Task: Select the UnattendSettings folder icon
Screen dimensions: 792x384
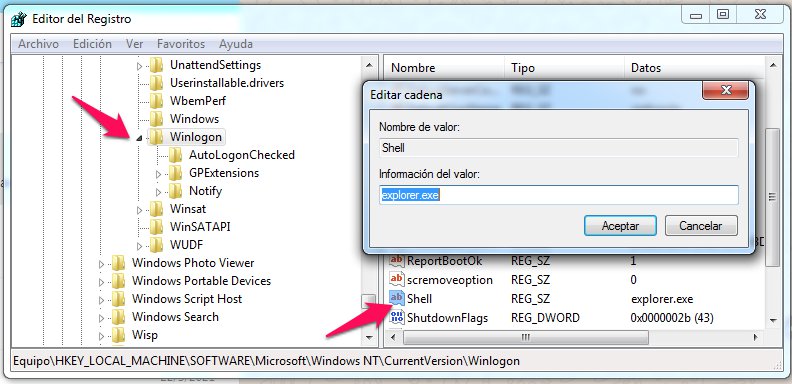Action: point(157,65)
